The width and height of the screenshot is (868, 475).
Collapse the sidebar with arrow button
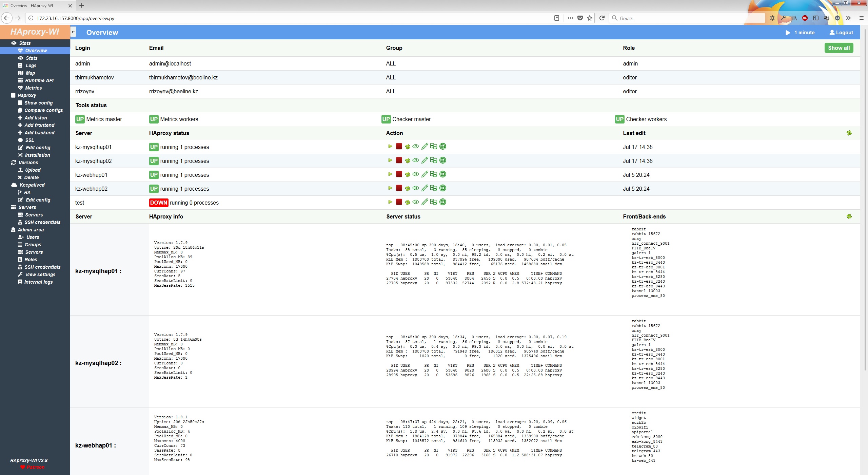pyautogui.click(x=73, y=32)
